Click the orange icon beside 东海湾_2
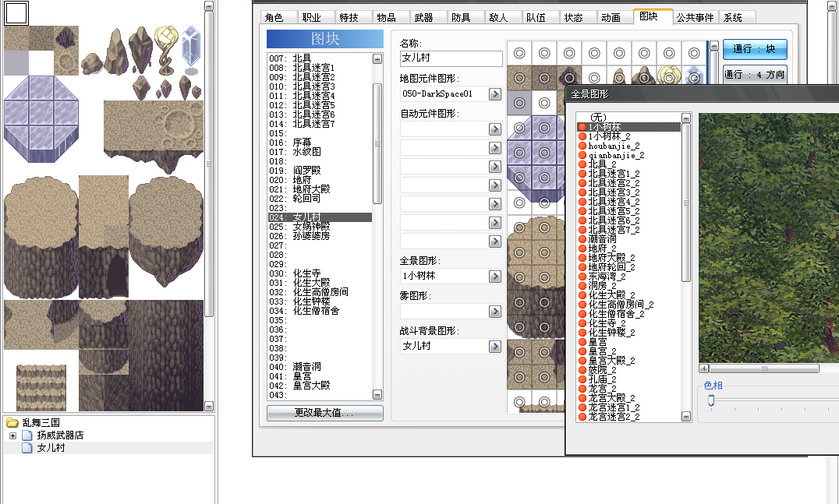This screenshot has height=504, width=839. (x=582, y=277)
